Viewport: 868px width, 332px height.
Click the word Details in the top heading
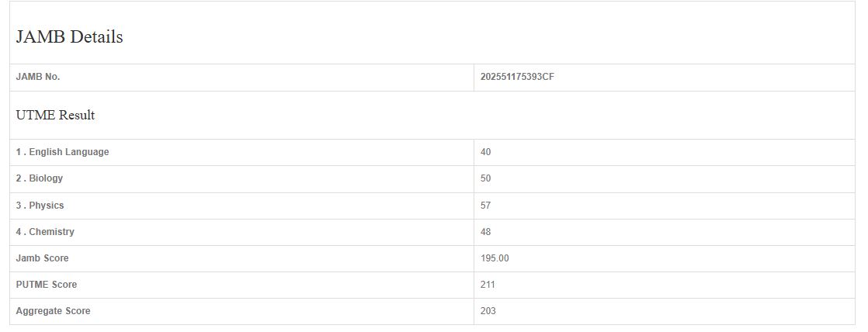96,37
